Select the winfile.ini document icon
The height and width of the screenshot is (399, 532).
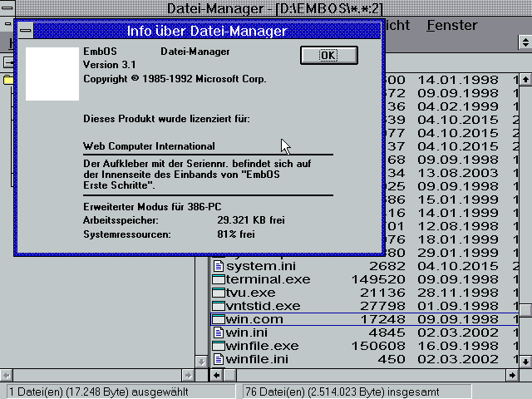[x=219, y=359]
